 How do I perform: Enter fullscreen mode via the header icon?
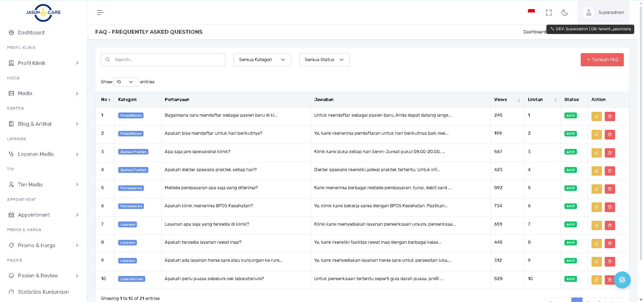pos(549,12)
